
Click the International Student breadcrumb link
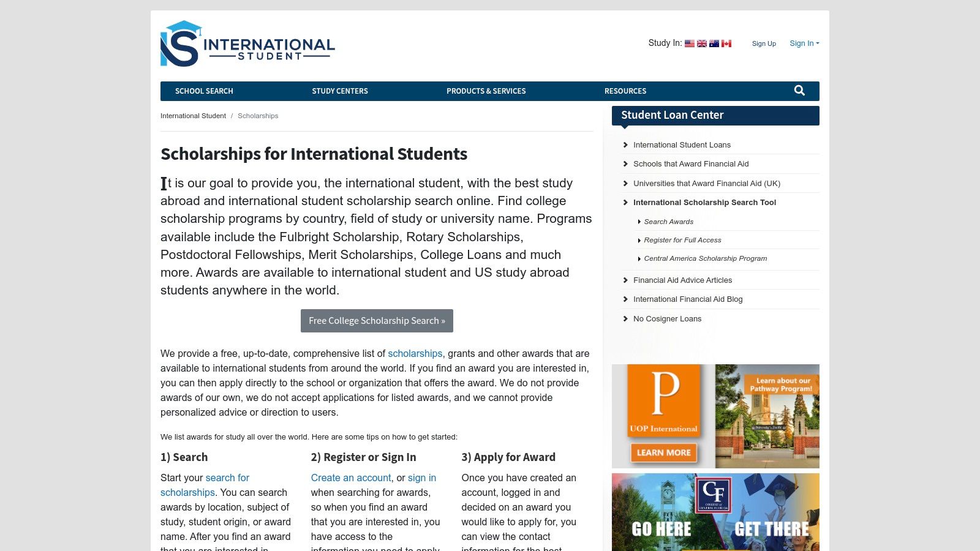coord(193,115)
